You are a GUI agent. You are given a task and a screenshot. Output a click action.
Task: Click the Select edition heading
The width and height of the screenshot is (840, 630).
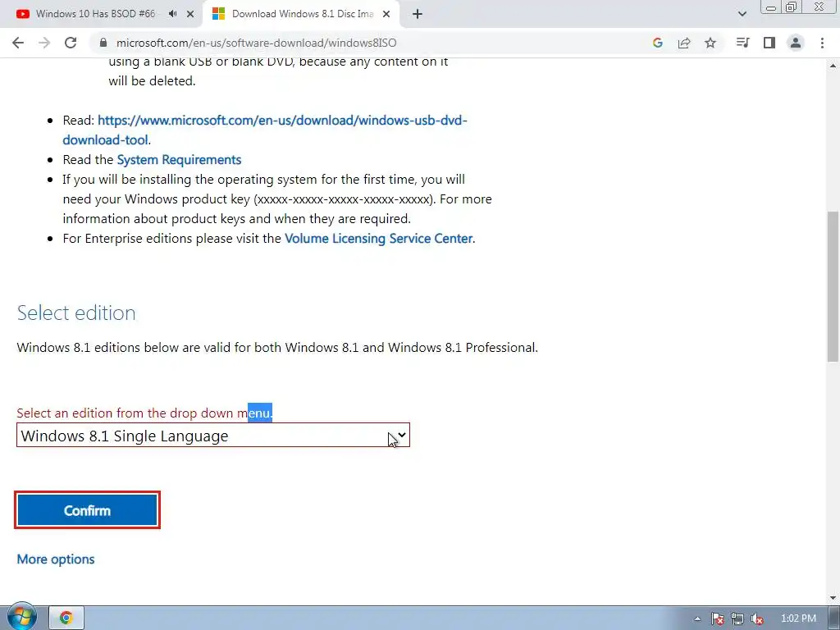(x=76, y=313)
